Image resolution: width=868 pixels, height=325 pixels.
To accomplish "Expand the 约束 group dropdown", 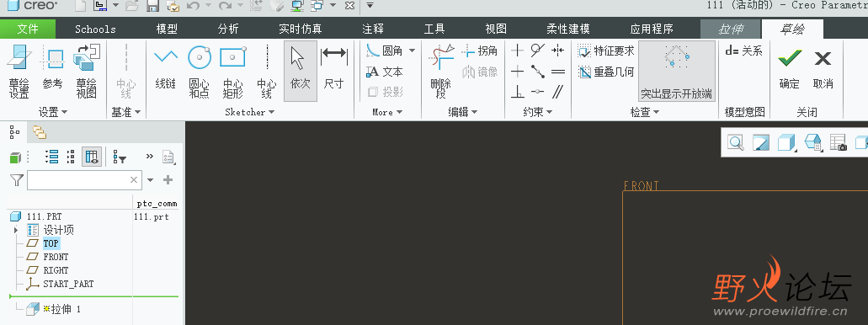I will (538, 112).
